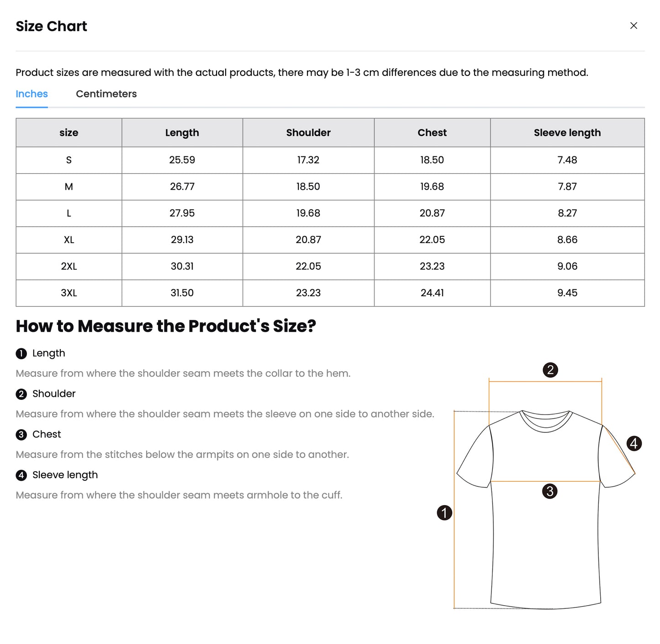Click the Chest column header

pos(432,133)
